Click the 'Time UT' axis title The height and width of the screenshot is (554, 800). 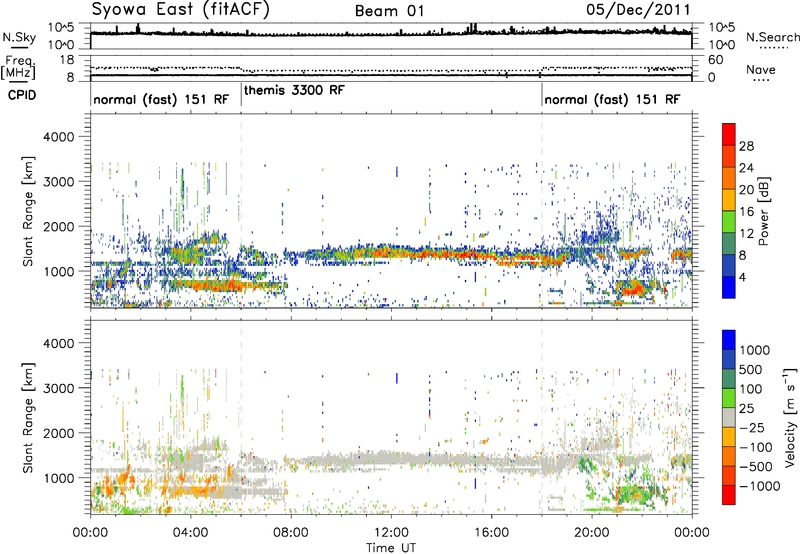click(391, 547)
